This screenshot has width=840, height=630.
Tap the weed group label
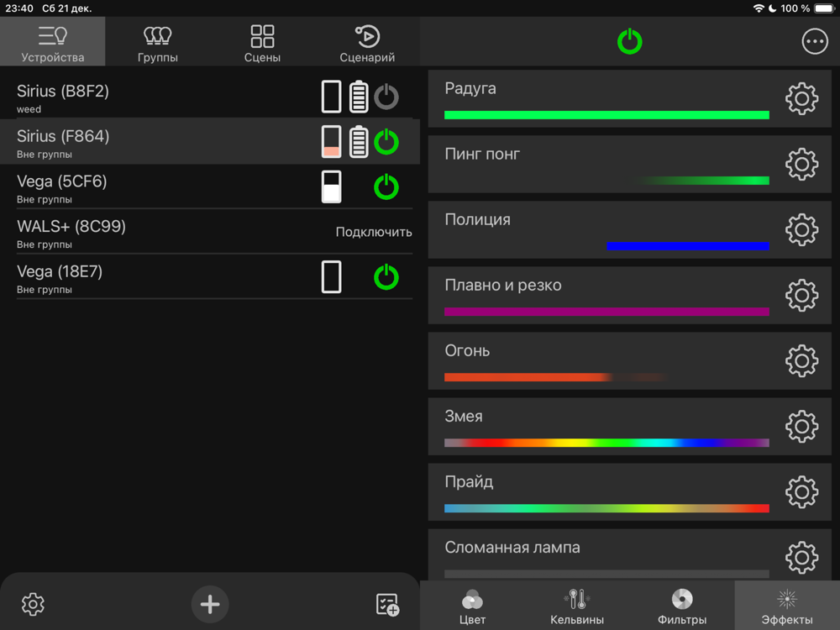pyautogui.click(x=29, y=109)
